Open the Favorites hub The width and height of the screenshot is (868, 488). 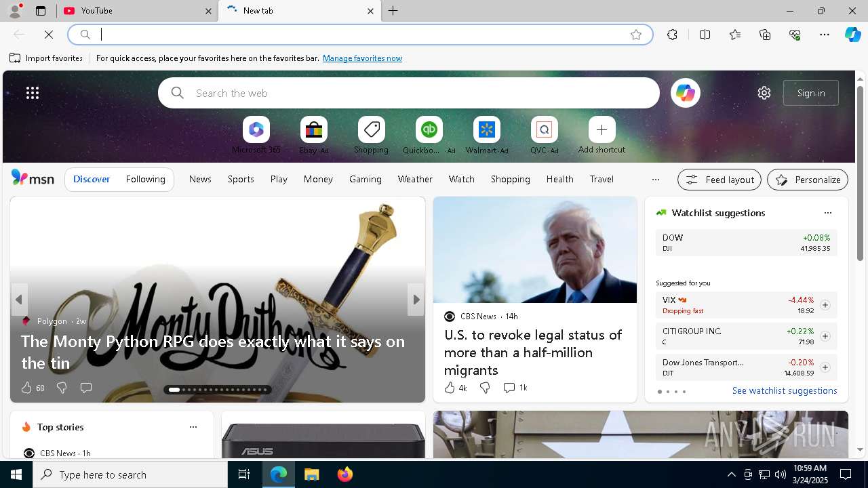[x=735, y=35]
